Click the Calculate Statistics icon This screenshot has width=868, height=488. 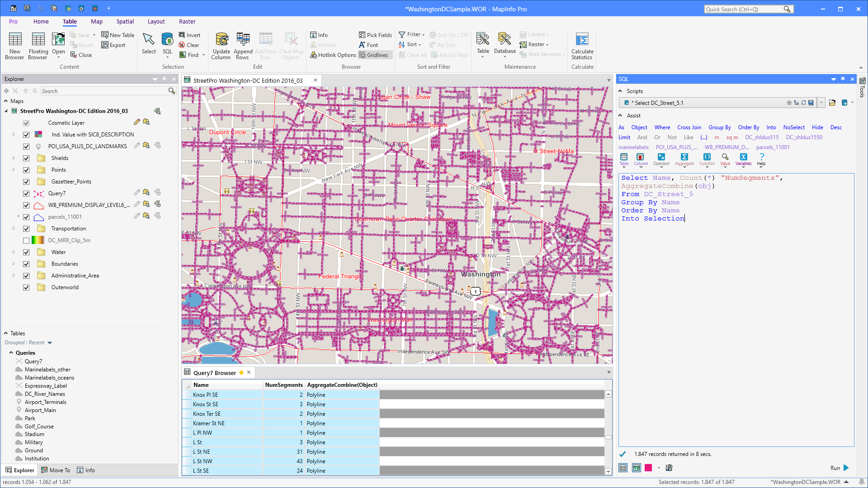pyautogui.click(x=582, y=45)
